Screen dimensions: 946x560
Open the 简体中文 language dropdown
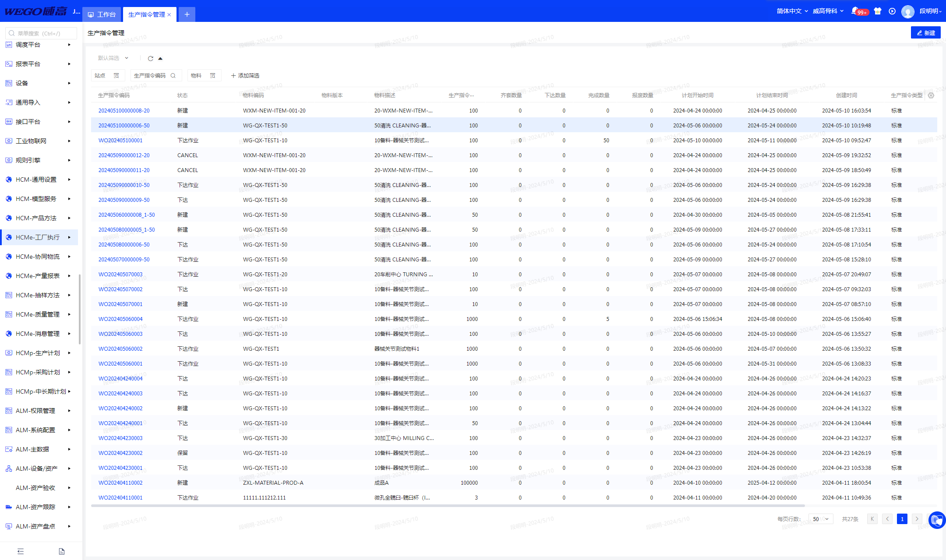[792, 11]
